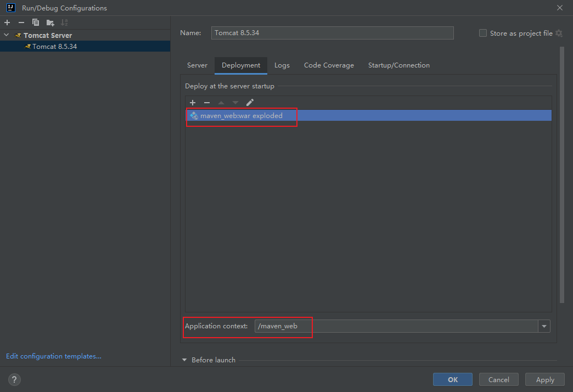The height and width of the screenshot is (392, 573).
Task: Remove selected deployment artifact
Action: tap(207, 103)
